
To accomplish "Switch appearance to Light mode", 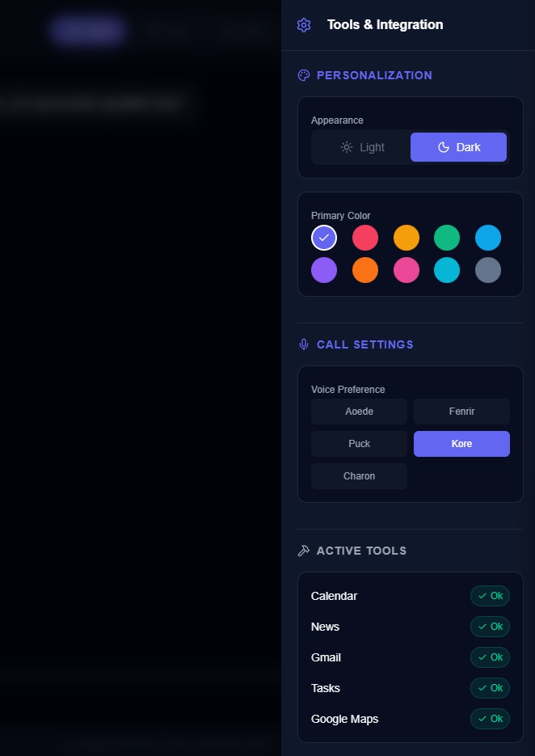I will 362,147.
